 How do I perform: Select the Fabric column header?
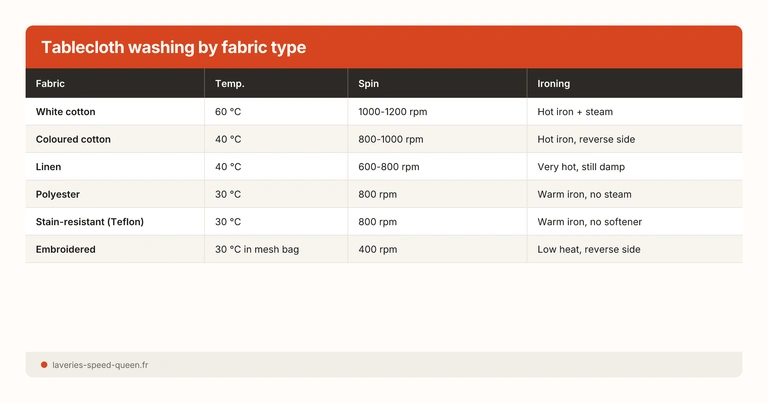[50, 84]
